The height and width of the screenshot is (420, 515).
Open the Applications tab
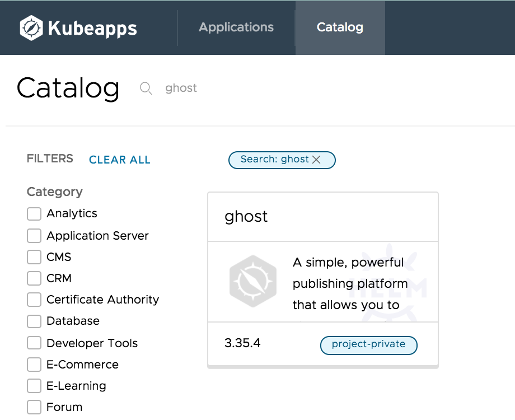pyautogui.click(x=236, y=27)
